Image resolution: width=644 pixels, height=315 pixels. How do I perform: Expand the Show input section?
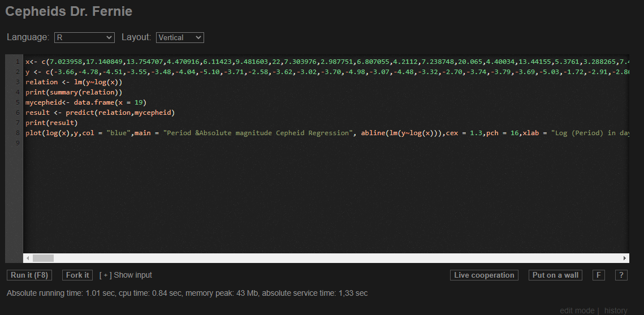[126, 275]
